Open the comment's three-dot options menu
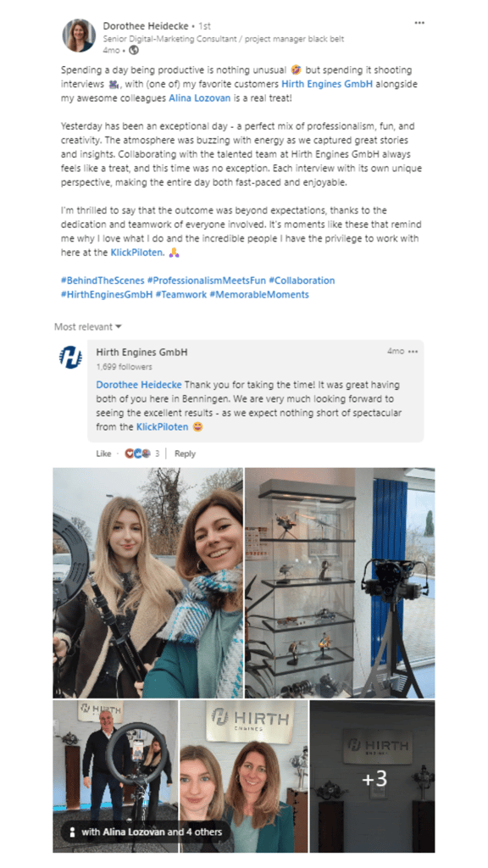This screenshot has width=488, height=868. coord(413,352)
